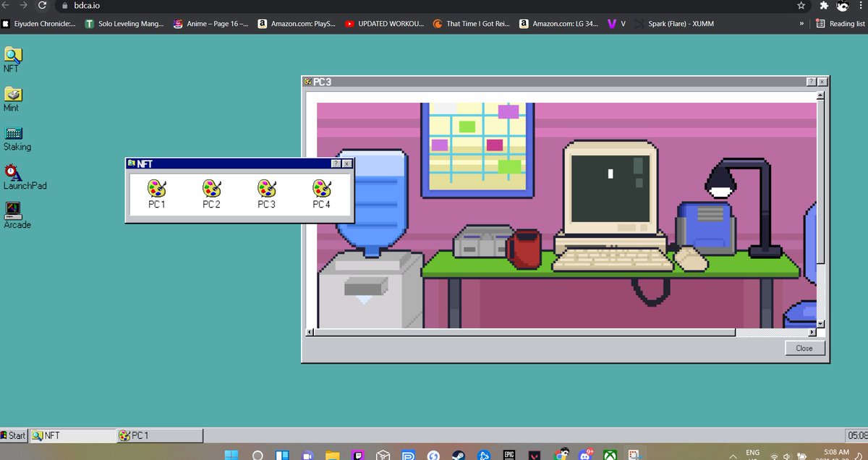This screenshot has height=460, width=868.
Task: Open Reading list
Action: tap(841, 23)
